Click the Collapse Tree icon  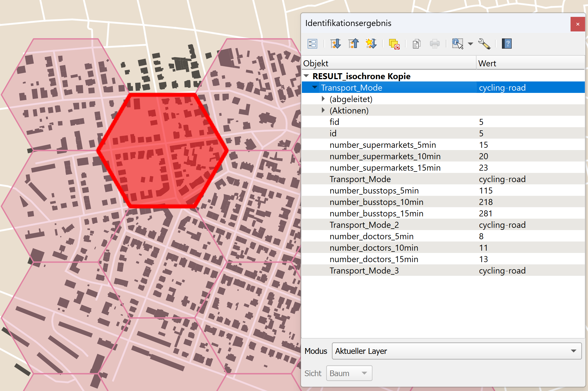click(x=353, y=44)
